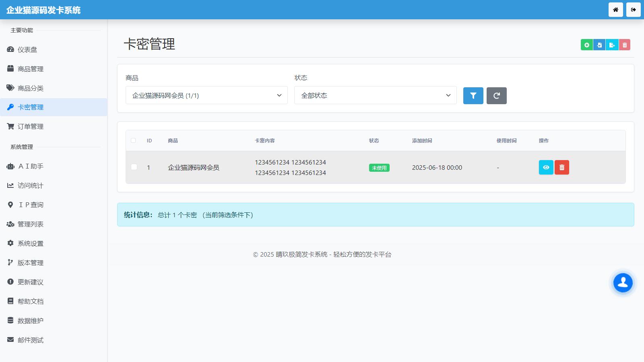The image size is (644, 362).
Task: Click the blue file import icon
Action: pyautogui.click(x=599, y=45)
